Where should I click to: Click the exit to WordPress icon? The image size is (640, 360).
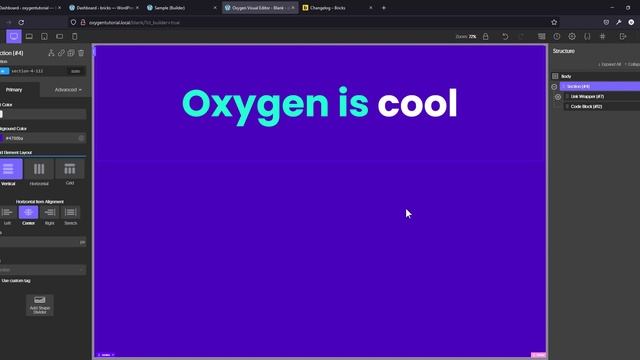pos(623,37)
